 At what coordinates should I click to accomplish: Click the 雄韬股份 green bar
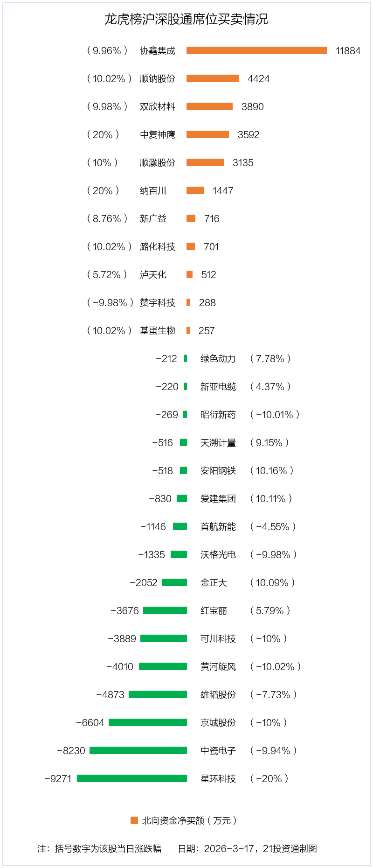point(158,694)
